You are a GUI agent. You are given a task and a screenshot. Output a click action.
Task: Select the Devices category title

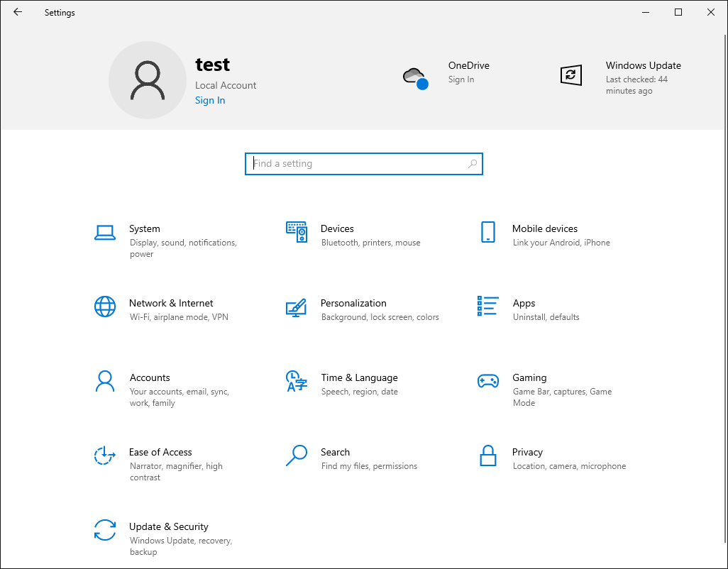coord(337,229)
